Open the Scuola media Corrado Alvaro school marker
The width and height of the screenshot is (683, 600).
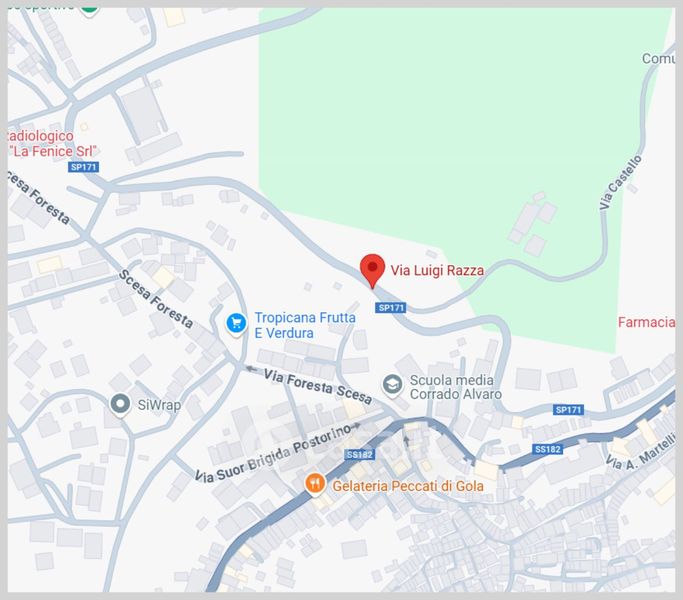pos(392,386)
